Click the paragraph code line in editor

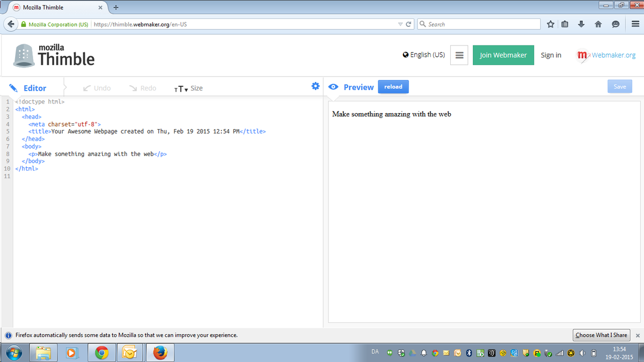[97, 154]
